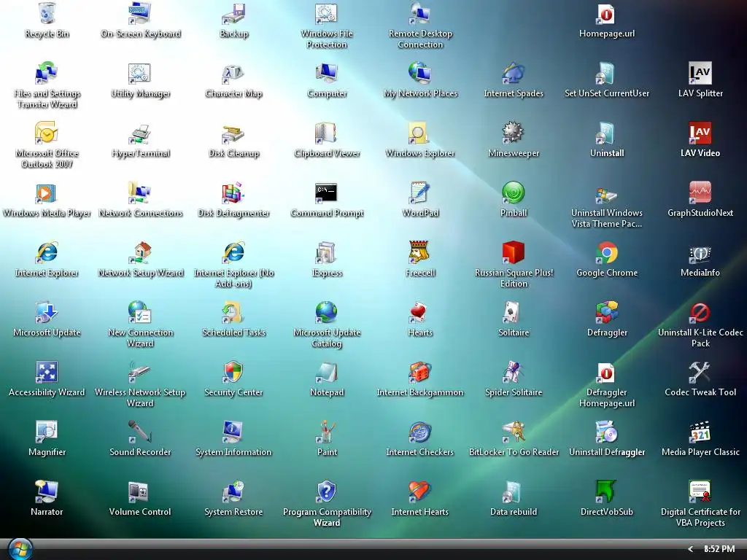Select the Windows Media Player icon

point(47,192)
